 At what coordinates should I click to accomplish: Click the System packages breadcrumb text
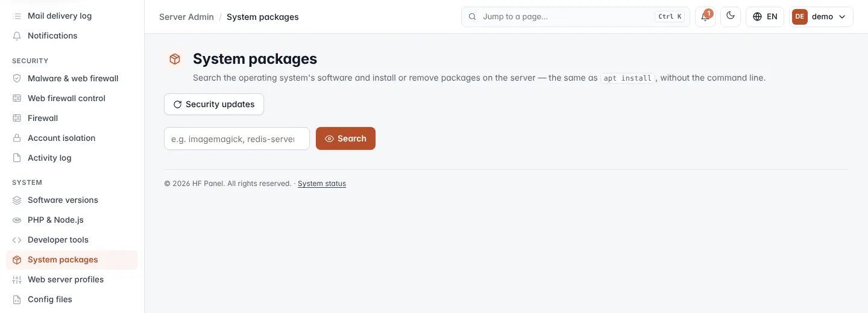pos(263,17)
